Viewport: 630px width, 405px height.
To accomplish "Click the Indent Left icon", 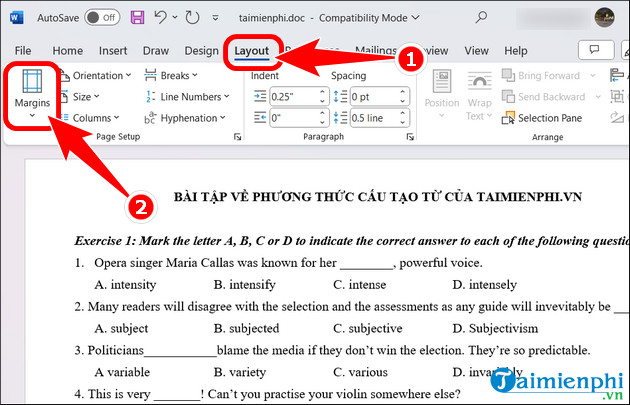I will point(260,96).
